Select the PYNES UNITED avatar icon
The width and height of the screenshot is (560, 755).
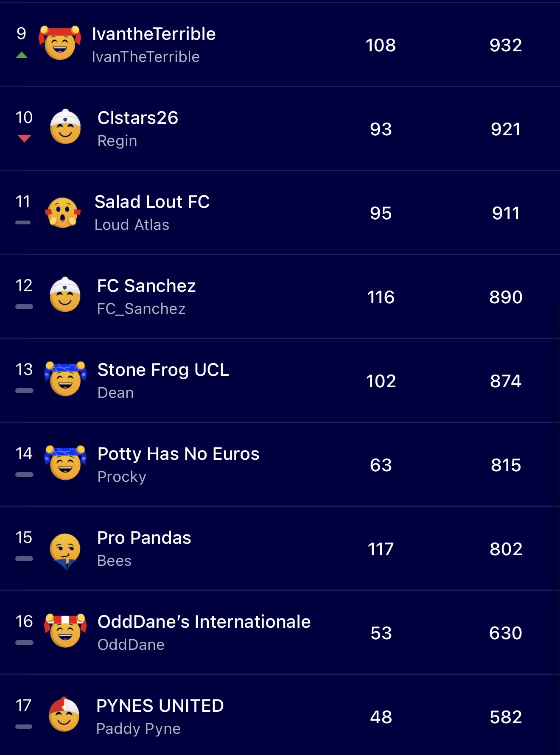tap(64, 715)
